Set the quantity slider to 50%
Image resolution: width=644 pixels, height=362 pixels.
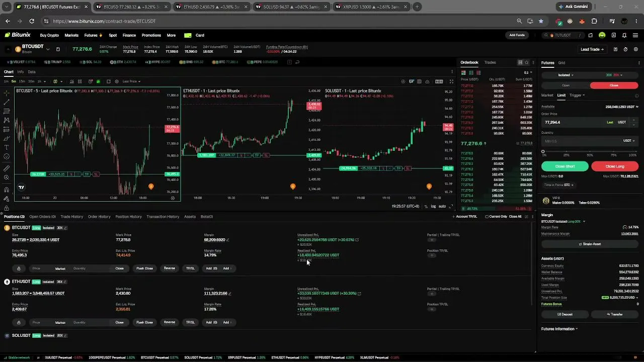[590, 152]
